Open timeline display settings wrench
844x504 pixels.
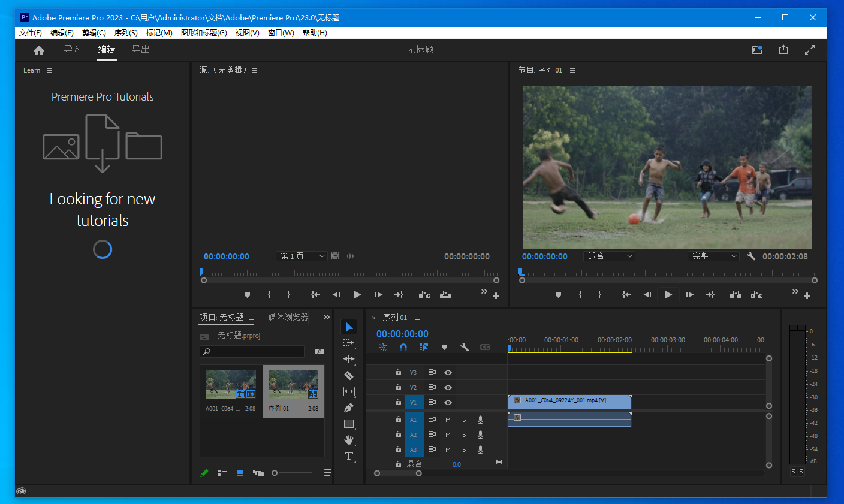pos(465,347)
